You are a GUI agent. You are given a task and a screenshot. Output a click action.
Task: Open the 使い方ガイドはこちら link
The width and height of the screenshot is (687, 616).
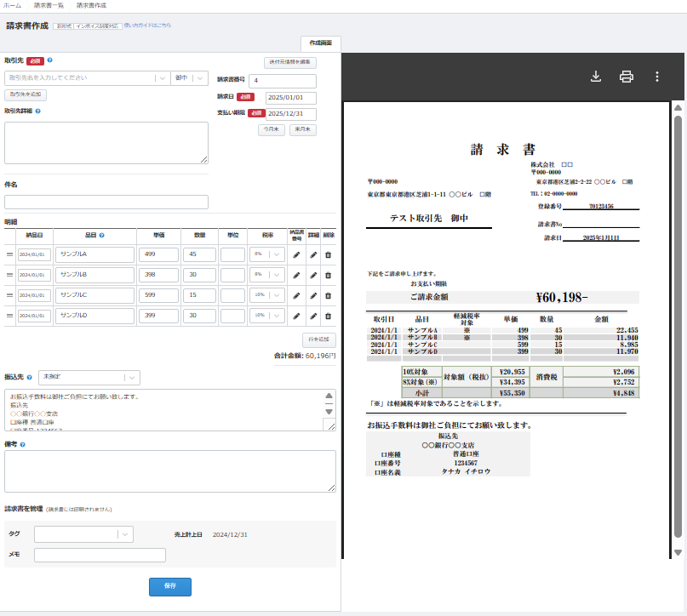tap(147, 26)
